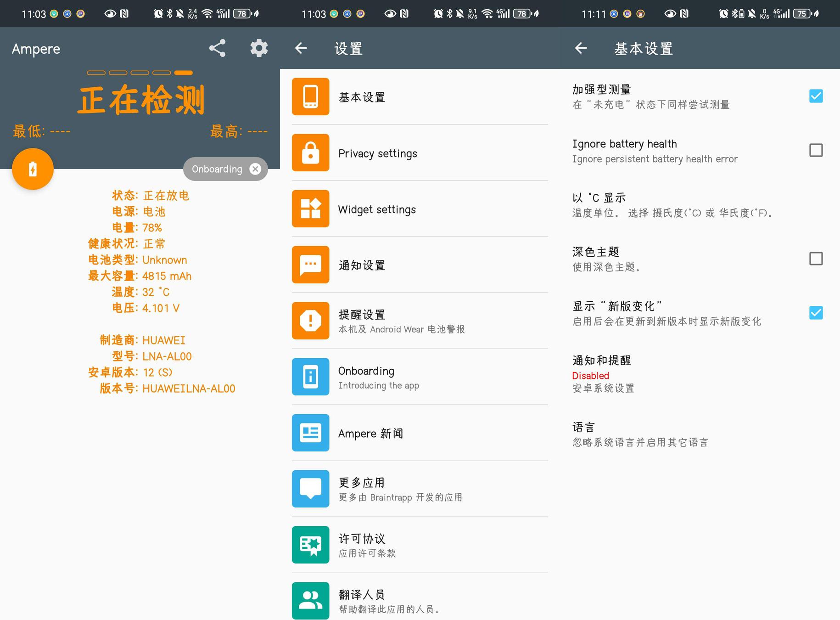Image resolution: width=840 pixels, height=620 pixels.
Task: Open the 语言 language setting
Action: (x=700, y=434)
